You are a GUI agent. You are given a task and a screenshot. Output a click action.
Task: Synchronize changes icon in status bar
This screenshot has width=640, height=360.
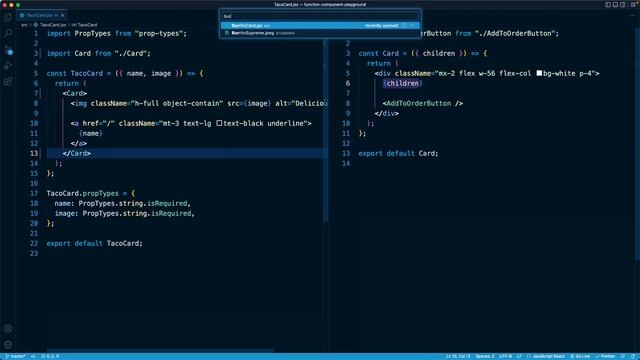(33, 356)
